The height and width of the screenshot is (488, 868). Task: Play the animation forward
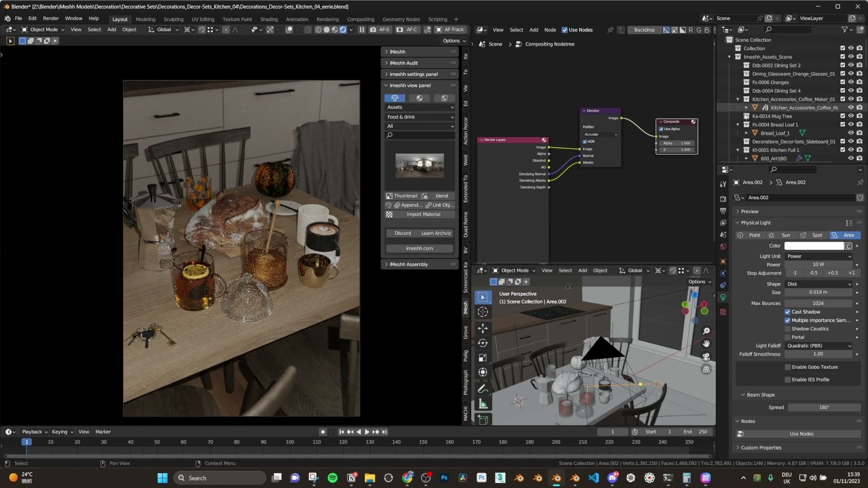coord(367,432)
